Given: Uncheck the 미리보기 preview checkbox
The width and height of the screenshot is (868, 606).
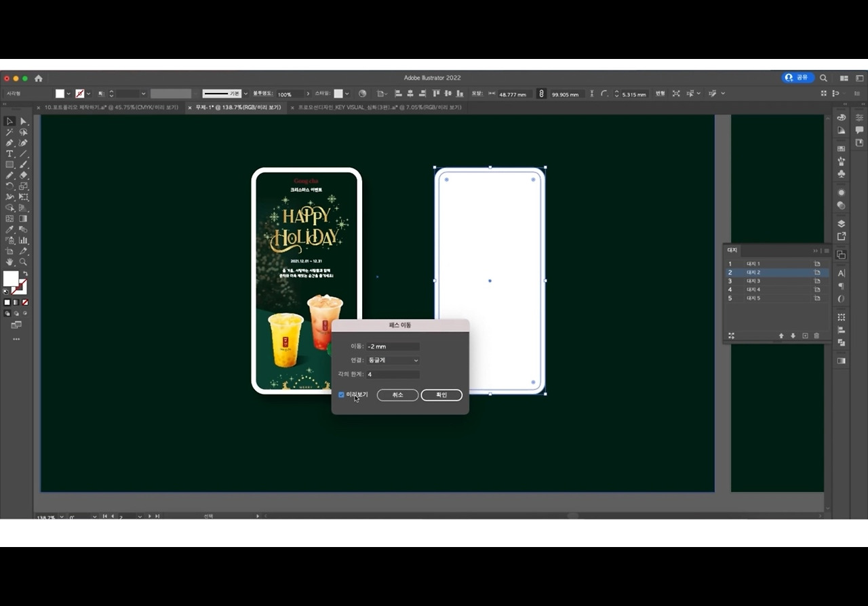Looking at the screenshot, I should (342, 395).
